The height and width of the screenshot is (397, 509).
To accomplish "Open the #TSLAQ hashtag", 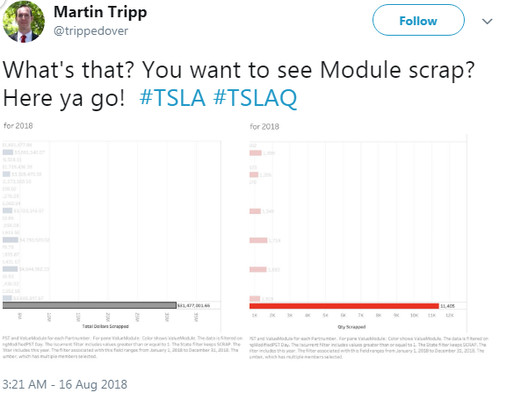I will (255, 98).
